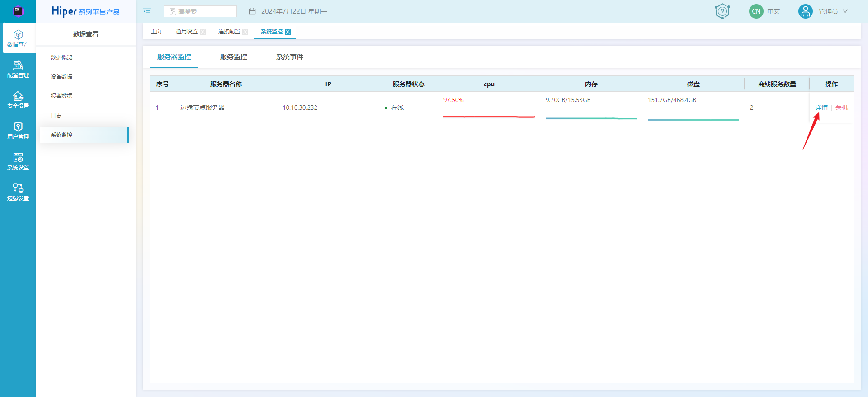Click disk value 151.7GB/468.4GB
Screen dimensions: 868x397
click(x=672, y=100)
